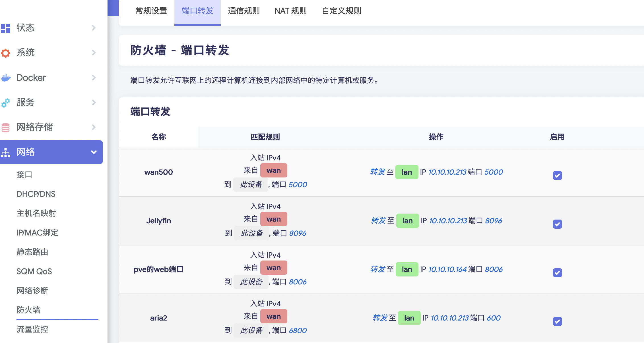This screenshot has height=343, width=644.
Task: Click rule name wan500
Action: [158, 172]
